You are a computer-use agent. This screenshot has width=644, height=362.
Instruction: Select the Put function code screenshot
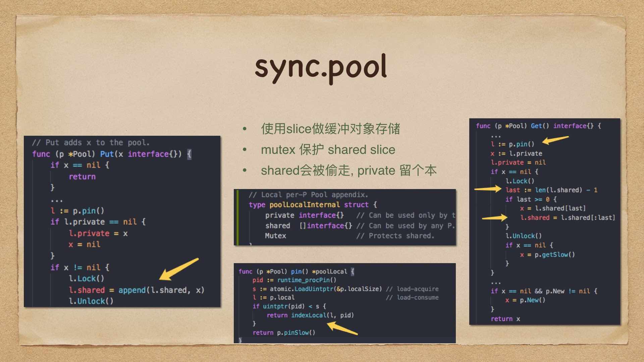click(122, 221)
